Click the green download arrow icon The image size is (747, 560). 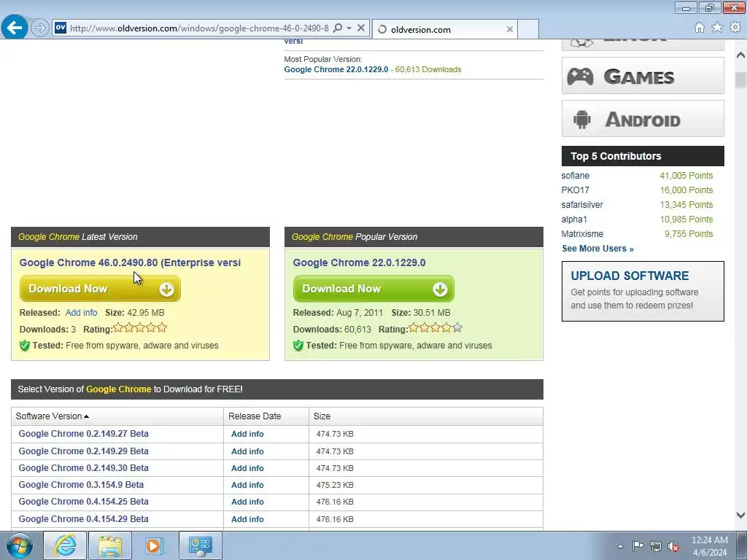pos(440,289)
